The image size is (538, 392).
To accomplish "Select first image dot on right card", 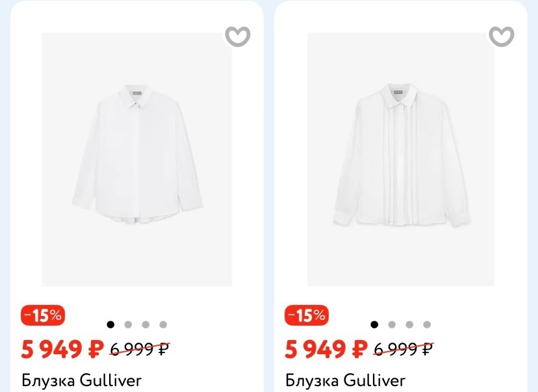I will [x=374, y=324].
